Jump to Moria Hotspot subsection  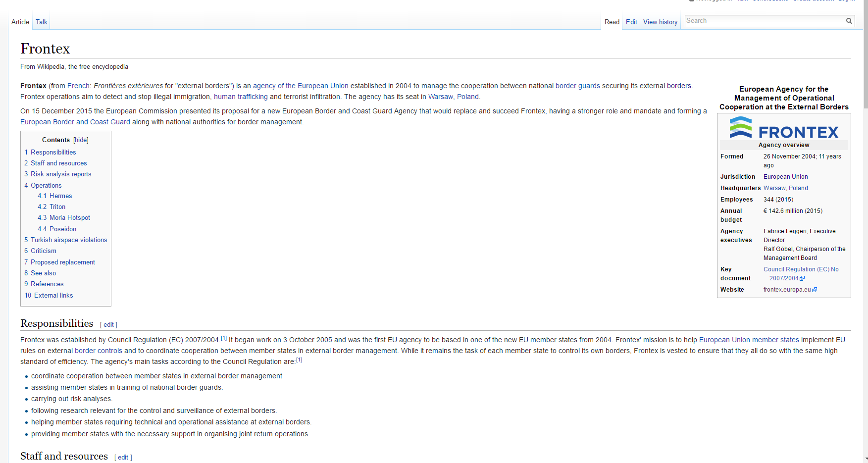pos(69,218)
